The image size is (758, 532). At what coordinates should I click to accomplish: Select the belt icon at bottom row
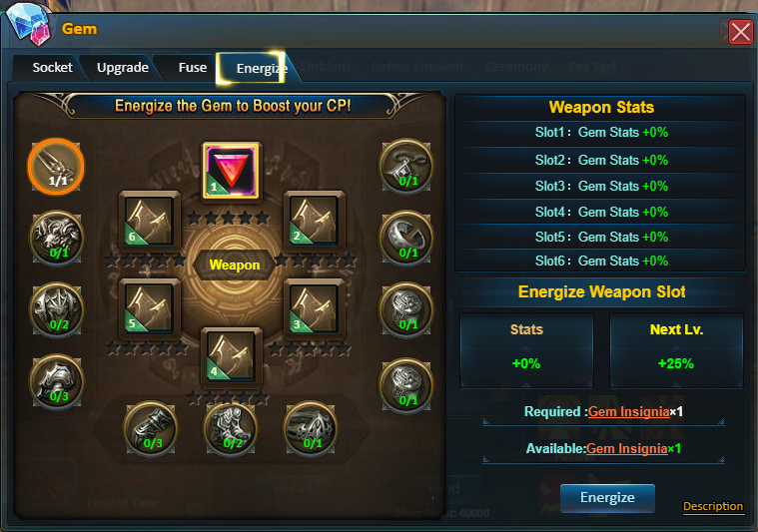click(311, 428)
